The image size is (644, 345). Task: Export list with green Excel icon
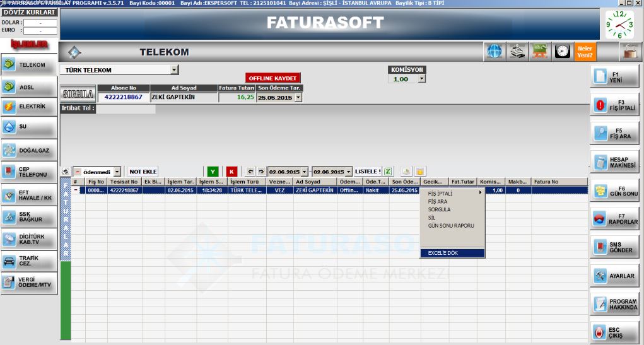[388, 172]
